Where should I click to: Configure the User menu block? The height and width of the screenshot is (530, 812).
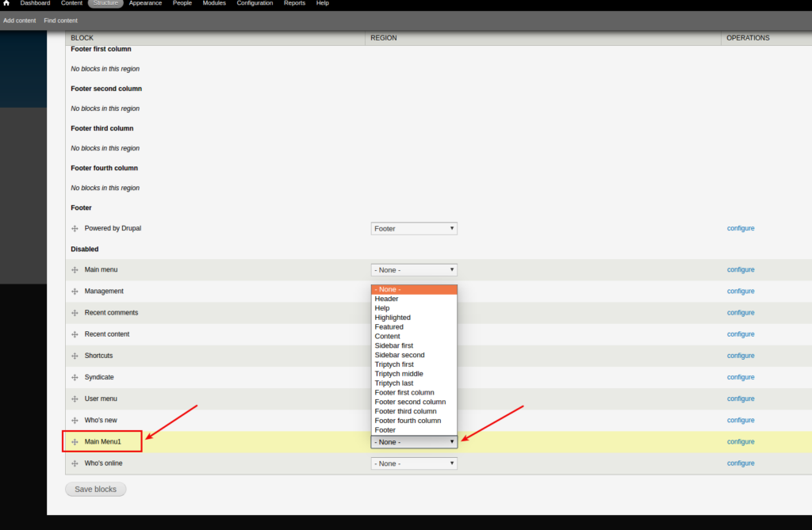(x=741, y=398)
